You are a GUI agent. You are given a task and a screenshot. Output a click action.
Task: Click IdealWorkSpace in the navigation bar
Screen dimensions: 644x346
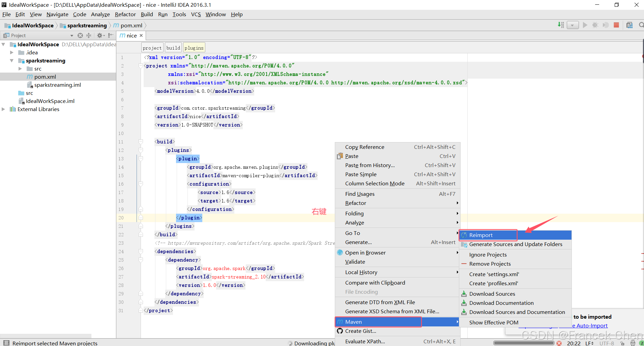coord(33,25)
